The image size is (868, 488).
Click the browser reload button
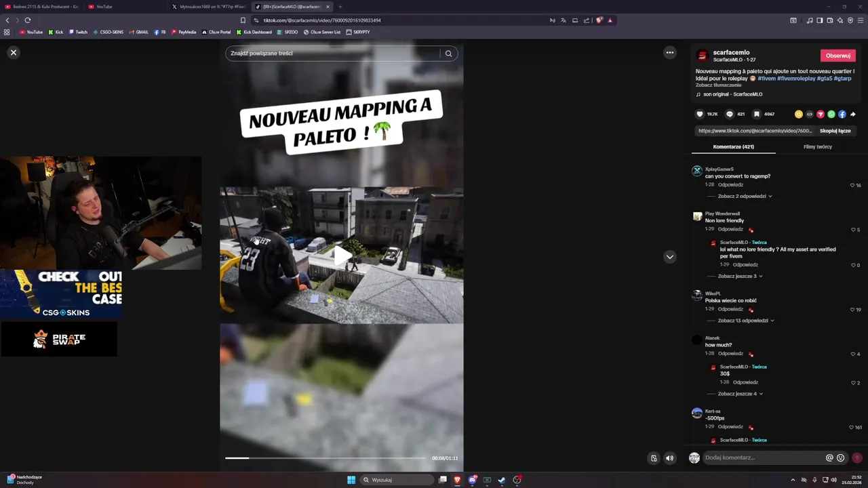tap(28, 20)
